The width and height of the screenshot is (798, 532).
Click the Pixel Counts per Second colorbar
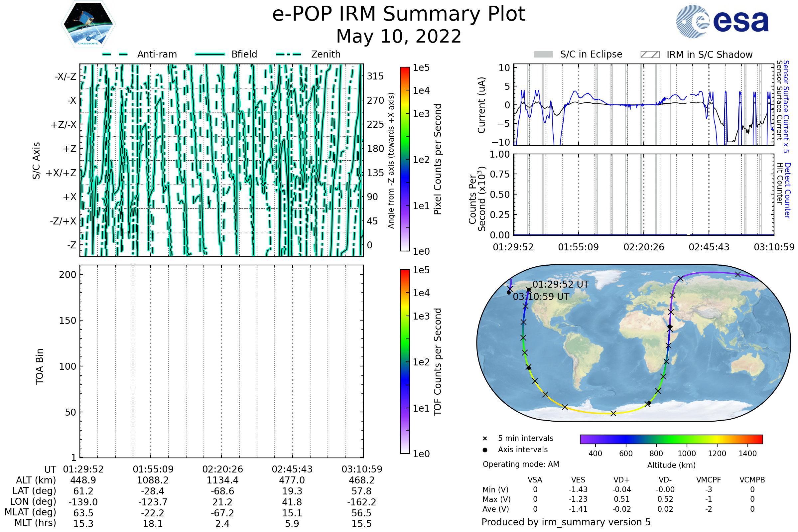[405, 159]
